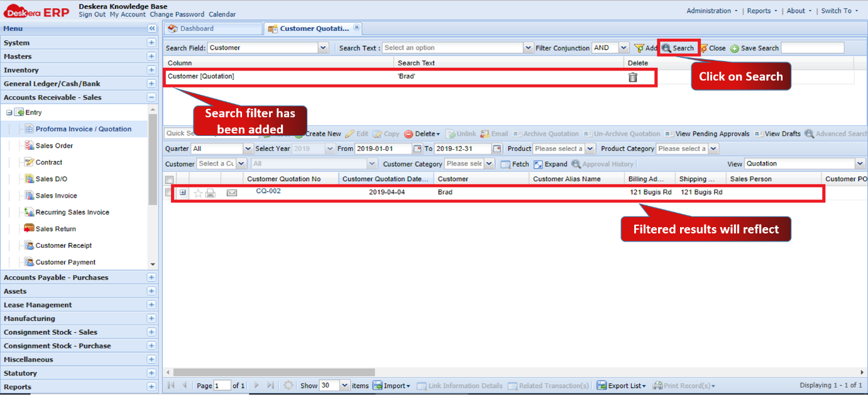
Task: Click the page number input field
Action: coord(222,385)
